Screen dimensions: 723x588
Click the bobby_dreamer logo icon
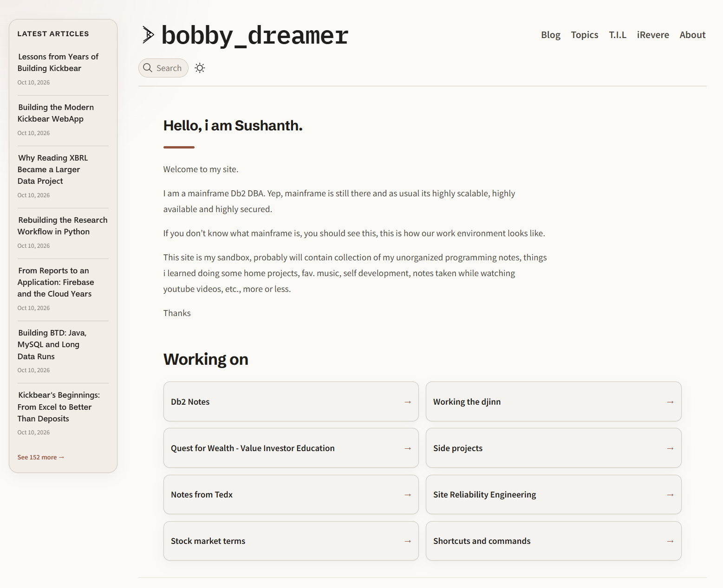pyautogui.click(x=148, y=35)
